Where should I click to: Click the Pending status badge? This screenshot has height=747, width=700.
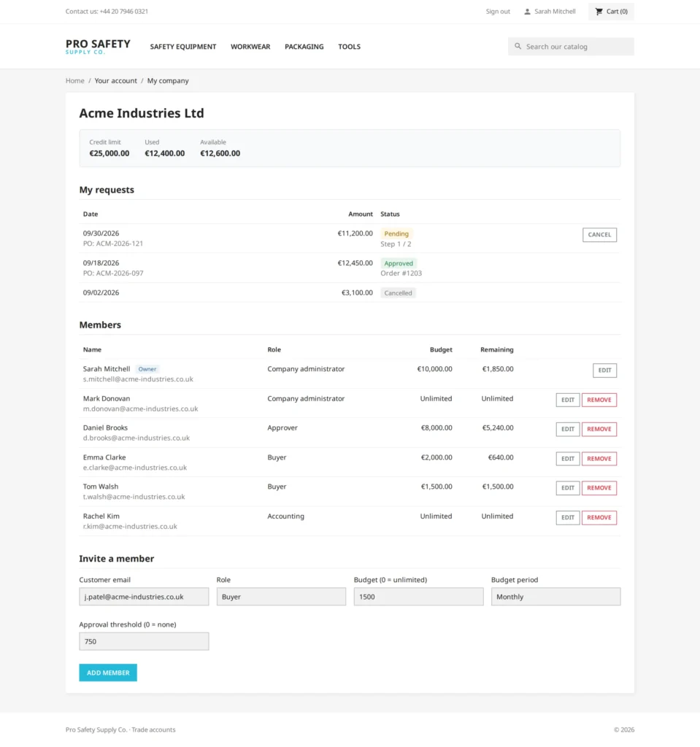[x=396, y=233]
